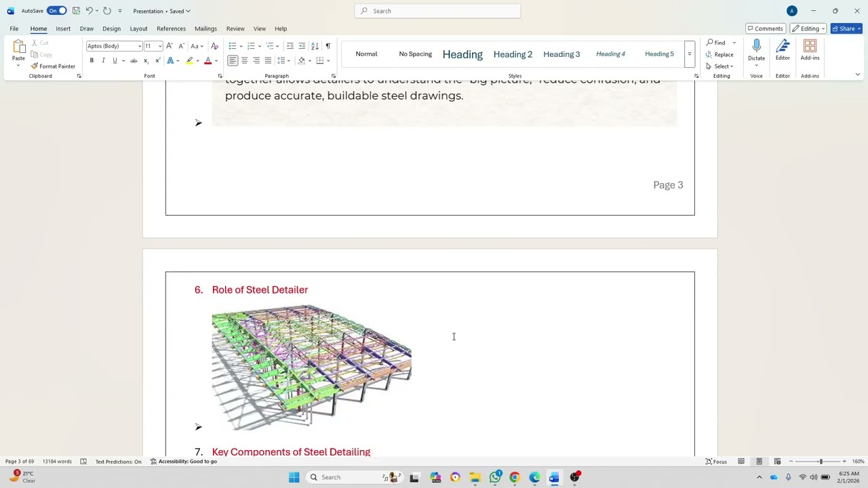Open the Comments pane

(x=765, y=28)
